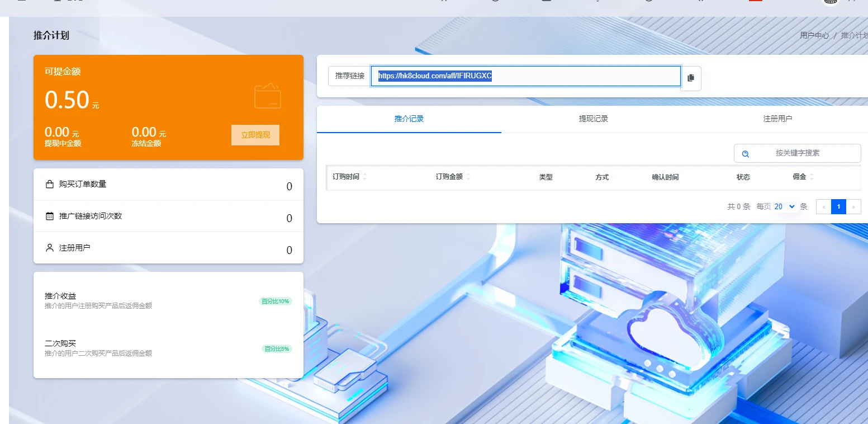Image resolution: width=868 pixels, height=424 pixels.
Task: Go to the next page with » button
Action: 853,206
